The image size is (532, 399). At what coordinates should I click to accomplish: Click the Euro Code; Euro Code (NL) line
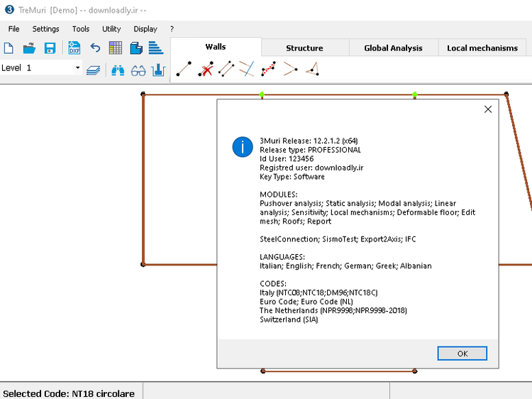(306, 302)
